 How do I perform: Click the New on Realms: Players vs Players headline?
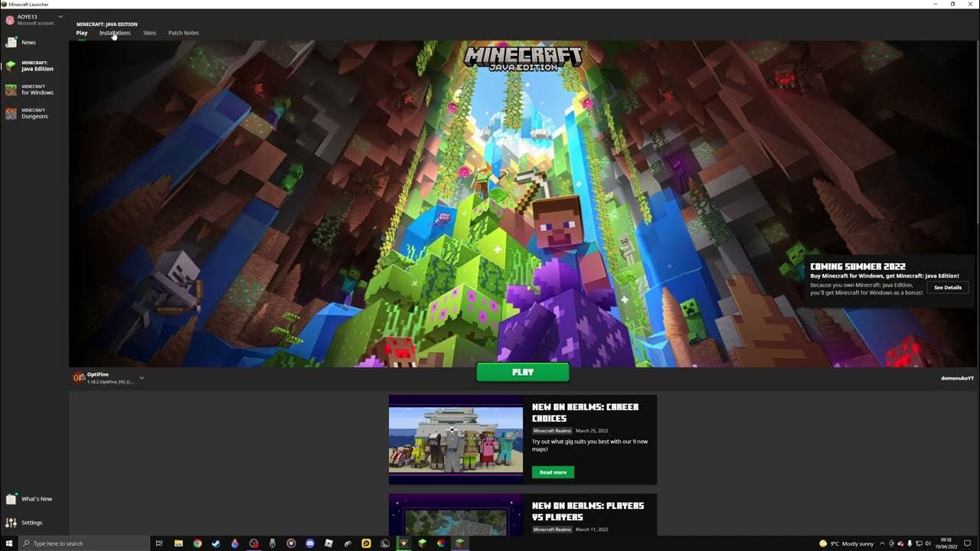click(x=588, y=511)
